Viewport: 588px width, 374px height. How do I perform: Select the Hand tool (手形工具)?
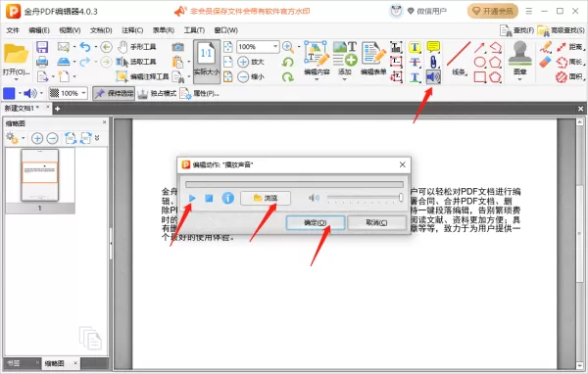tap(137, 47)
